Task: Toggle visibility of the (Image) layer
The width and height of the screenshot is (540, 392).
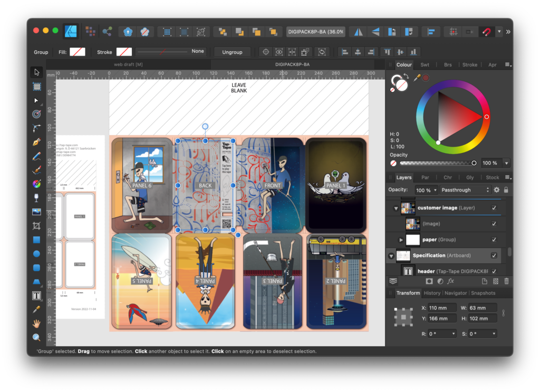Action: [494, 224]
